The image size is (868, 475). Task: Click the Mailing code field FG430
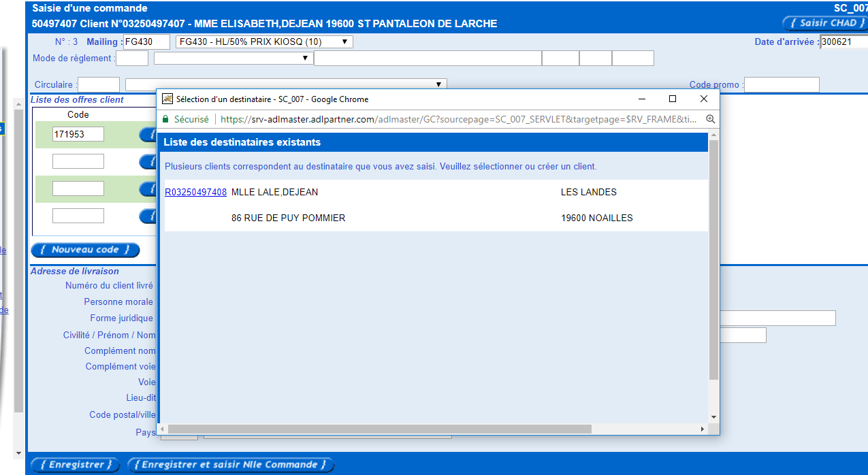[x=146, y=42]
